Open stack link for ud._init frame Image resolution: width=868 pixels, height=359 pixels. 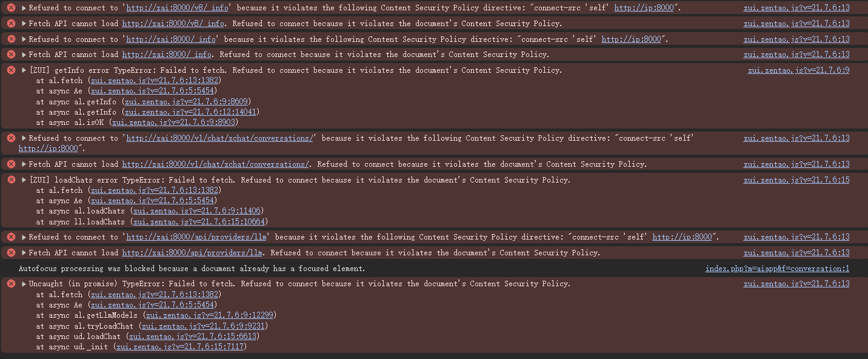click(181, 347)
